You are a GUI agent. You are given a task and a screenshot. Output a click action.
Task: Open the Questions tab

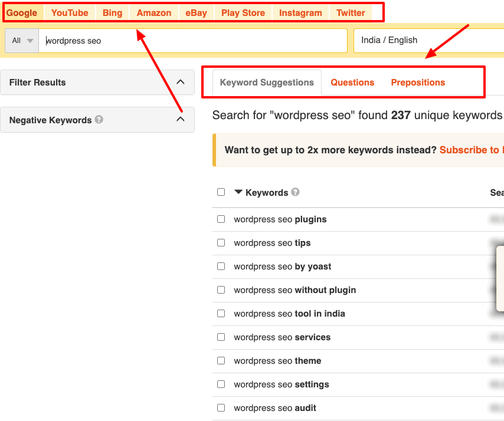point(352,83)
